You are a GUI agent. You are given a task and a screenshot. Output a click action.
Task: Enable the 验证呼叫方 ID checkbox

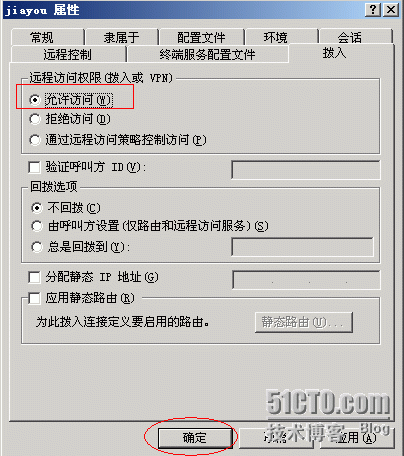pyautogui.click(x=34, y=167)
